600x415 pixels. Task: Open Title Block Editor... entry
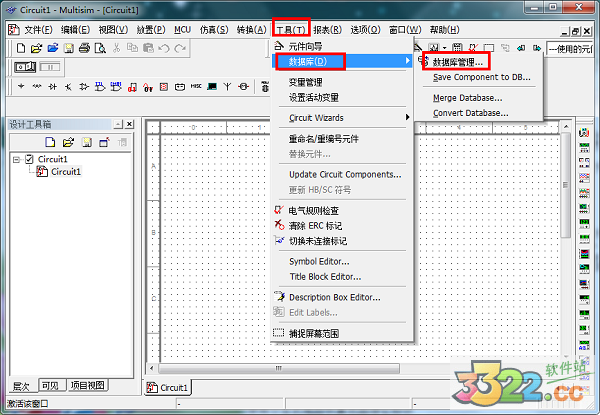(x=343, y=277)
